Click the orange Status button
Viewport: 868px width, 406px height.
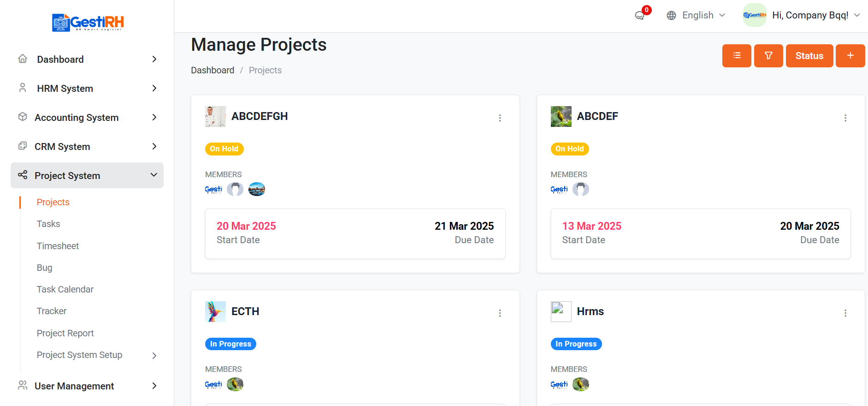point(809,56)
